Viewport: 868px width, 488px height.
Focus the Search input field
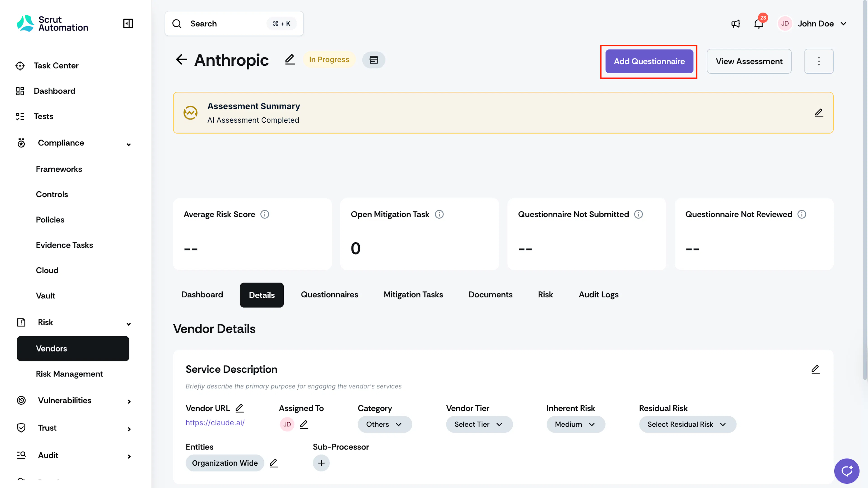coord(234,24)
